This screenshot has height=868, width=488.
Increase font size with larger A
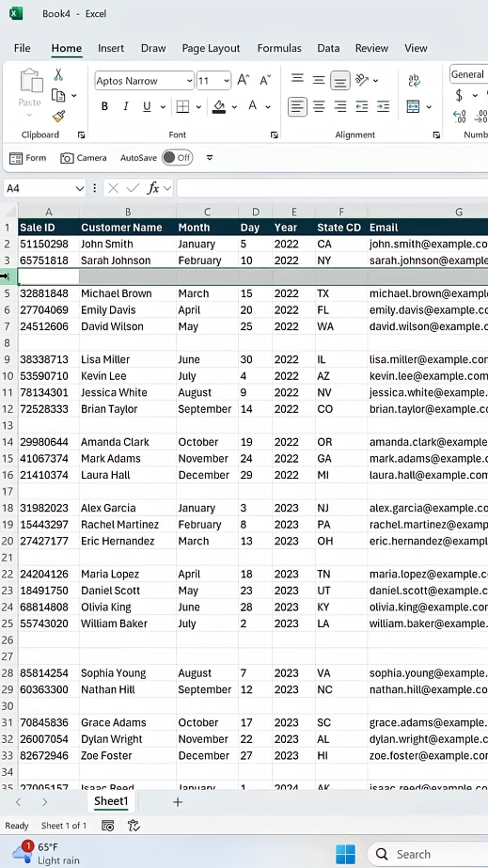tap(244, 80)
